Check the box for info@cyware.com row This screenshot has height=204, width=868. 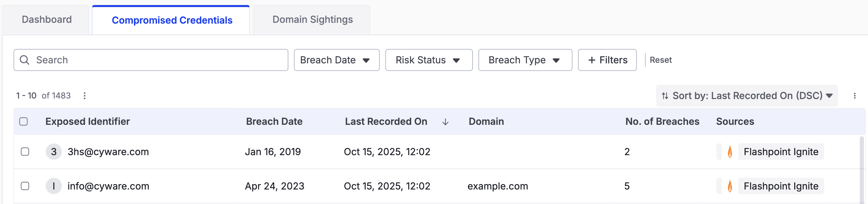(25, 186)
